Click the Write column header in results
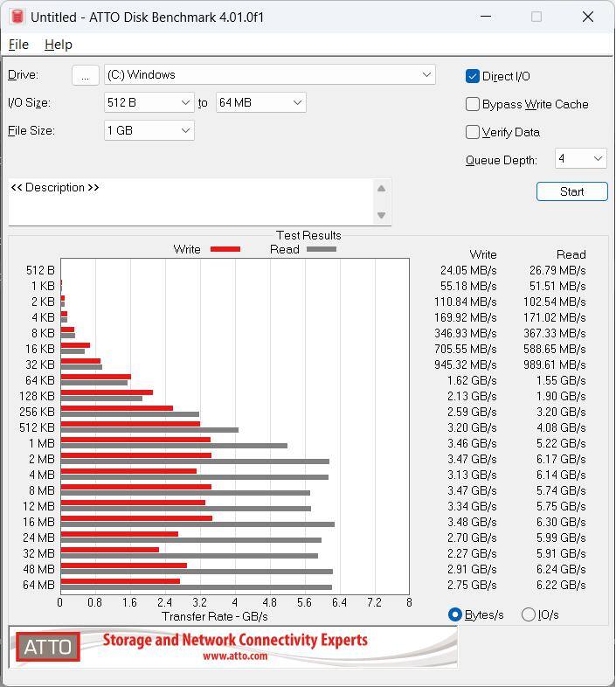 coord(483,254)
